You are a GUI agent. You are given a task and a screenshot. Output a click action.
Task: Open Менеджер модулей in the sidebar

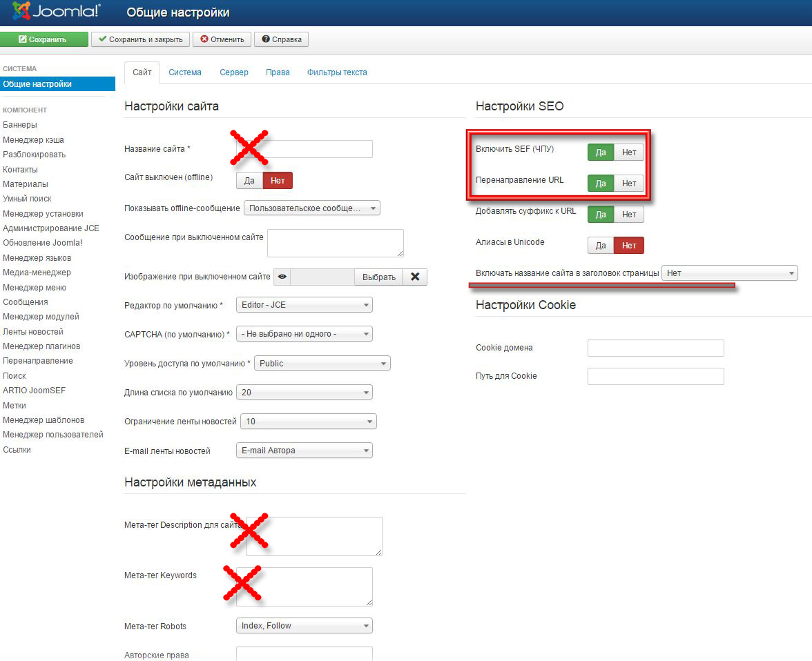pos(41,317)
